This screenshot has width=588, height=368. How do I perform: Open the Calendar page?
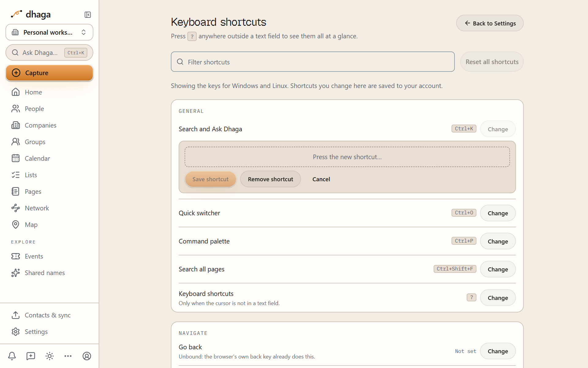(49, 158)
